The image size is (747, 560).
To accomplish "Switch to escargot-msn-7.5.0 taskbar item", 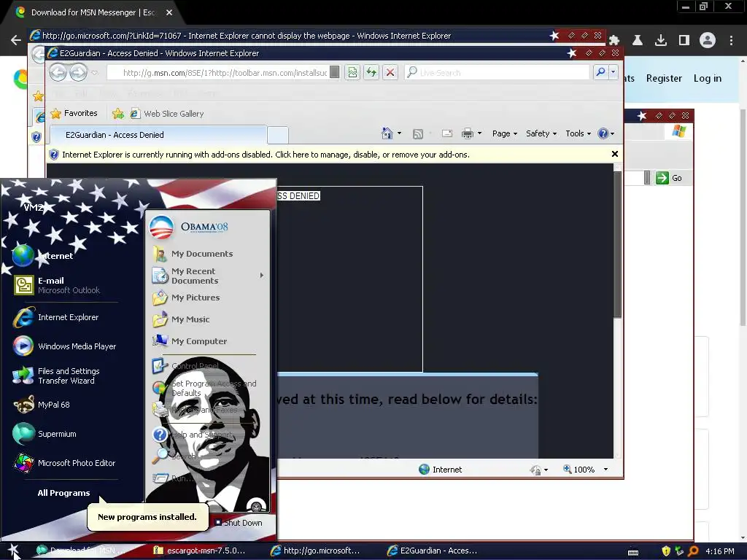I will [199, 551].
